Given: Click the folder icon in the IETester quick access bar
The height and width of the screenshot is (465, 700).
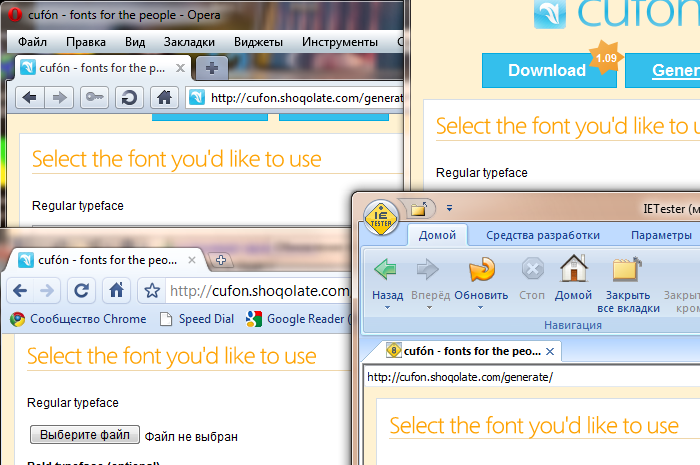Looking at the screenshot, I should point(419,208).
